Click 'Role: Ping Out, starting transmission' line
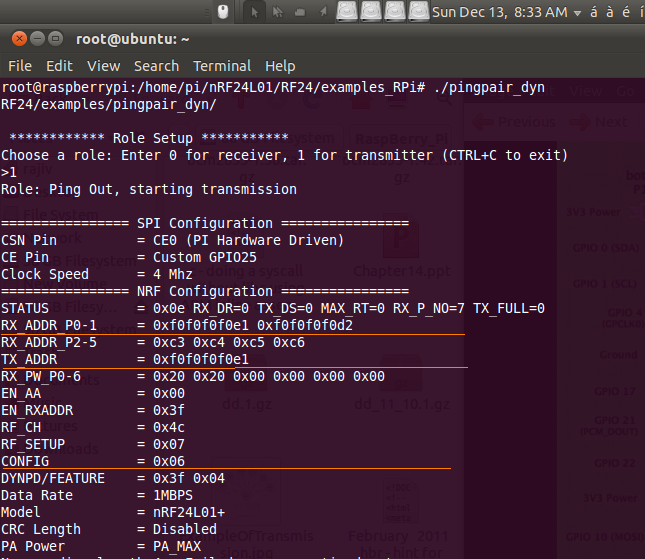 point(148,190)
